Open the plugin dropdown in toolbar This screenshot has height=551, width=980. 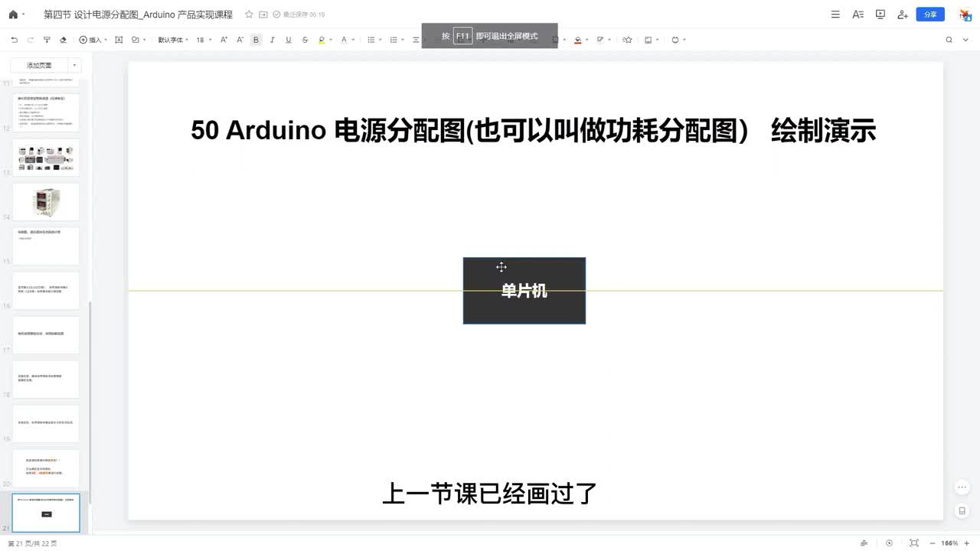[x=678, y=40]
